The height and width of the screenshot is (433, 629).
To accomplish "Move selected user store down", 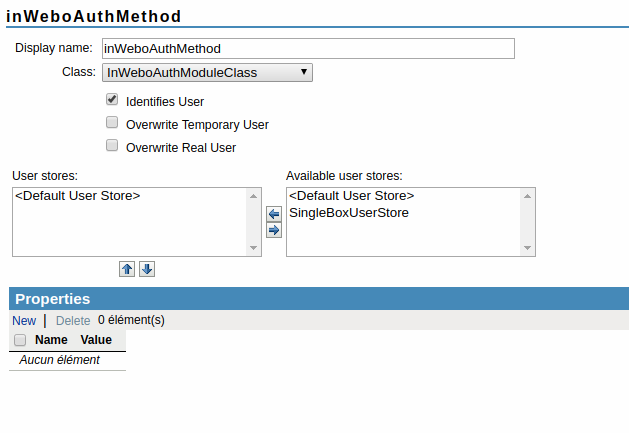I will pyautogui.click(x=146, y=269).
